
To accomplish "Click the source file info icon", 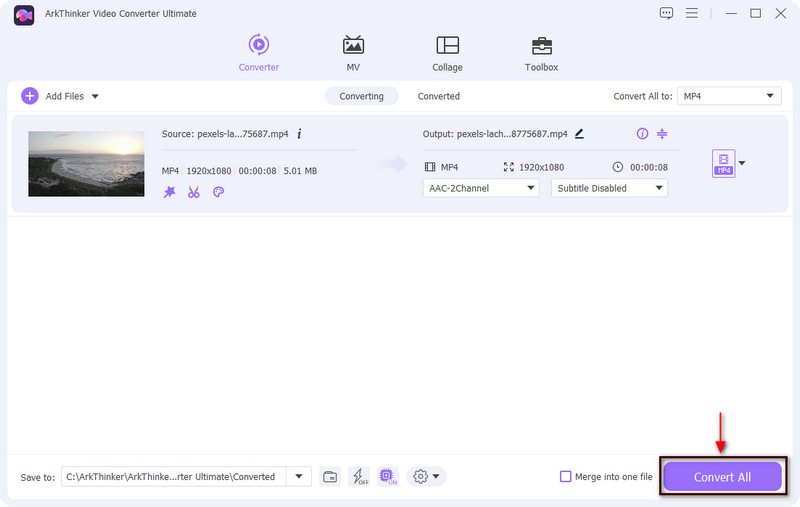I will click(x=299, y=134).
